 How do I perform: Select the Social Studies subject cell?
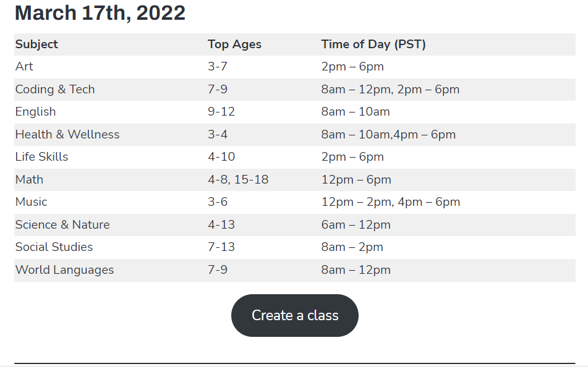click(54, 247)
